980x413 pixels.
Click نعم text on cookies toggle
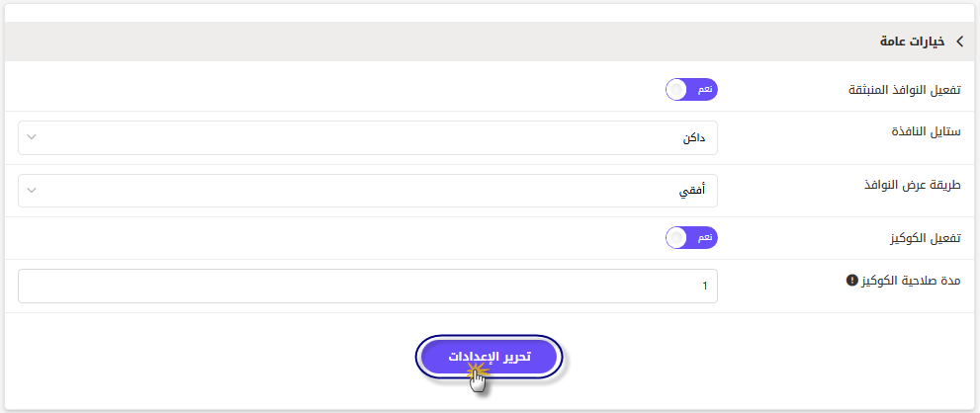tap(704, 238)
